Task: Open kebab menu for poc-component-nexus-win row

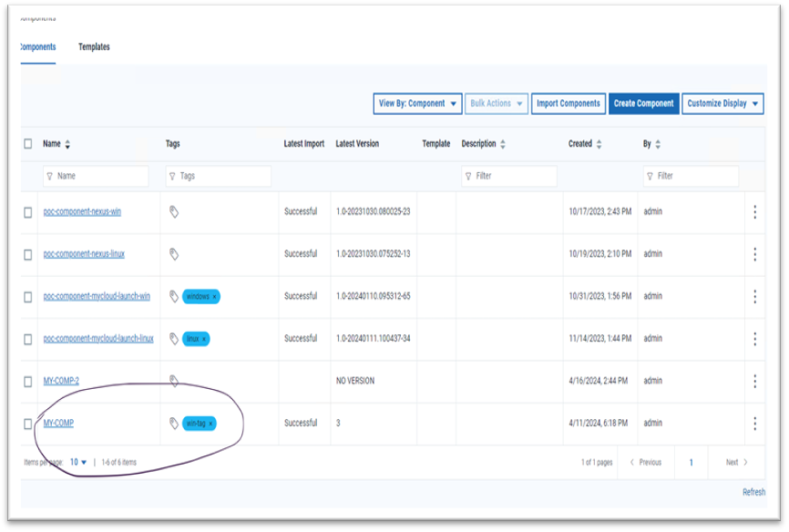Action: pos(754,212)
